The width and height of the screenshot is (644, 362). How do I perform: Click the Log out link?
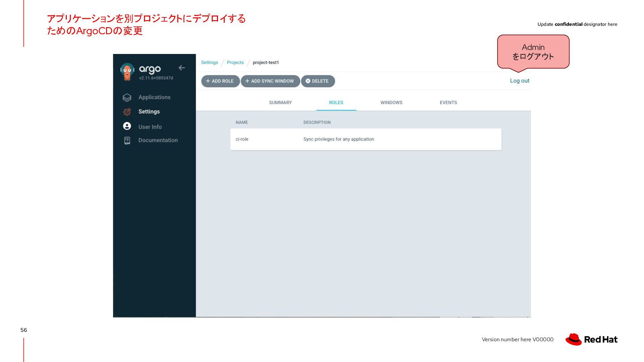click(520, 81)
